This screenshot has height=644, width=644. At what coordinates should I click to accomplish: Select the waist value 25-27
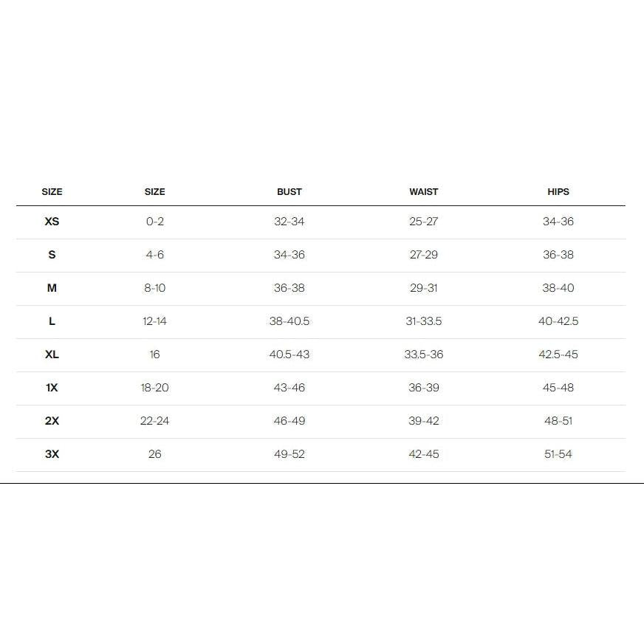424,222
